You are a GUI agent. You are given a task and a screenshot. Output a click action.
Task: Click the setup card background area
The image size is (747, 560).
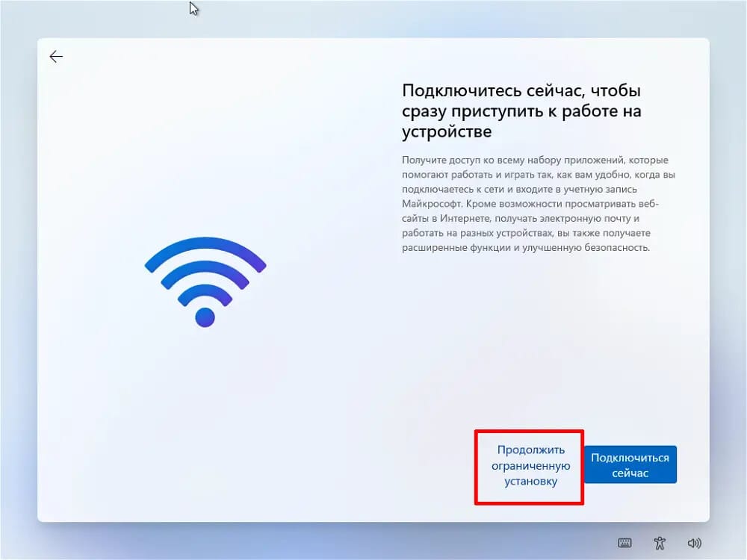299,388
